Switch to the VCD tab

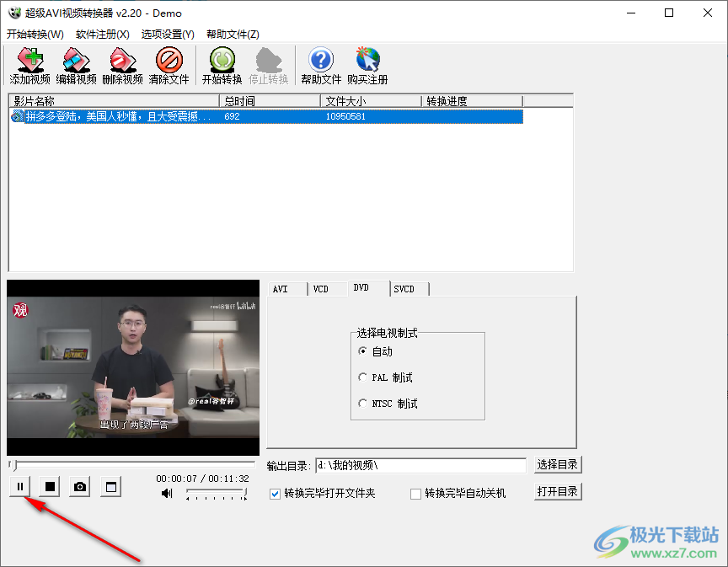327,289
